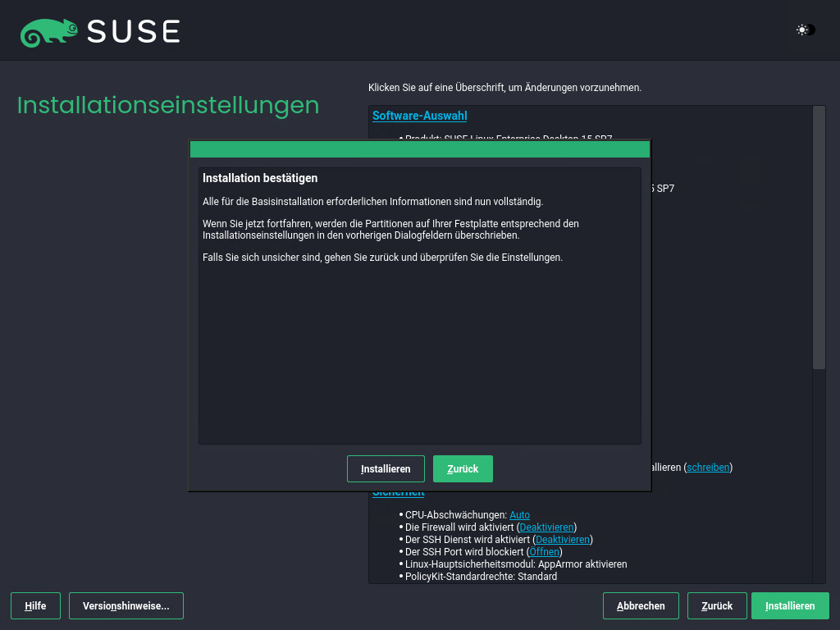
Task: Open the Hilfe button
Action: coord(35,606)
